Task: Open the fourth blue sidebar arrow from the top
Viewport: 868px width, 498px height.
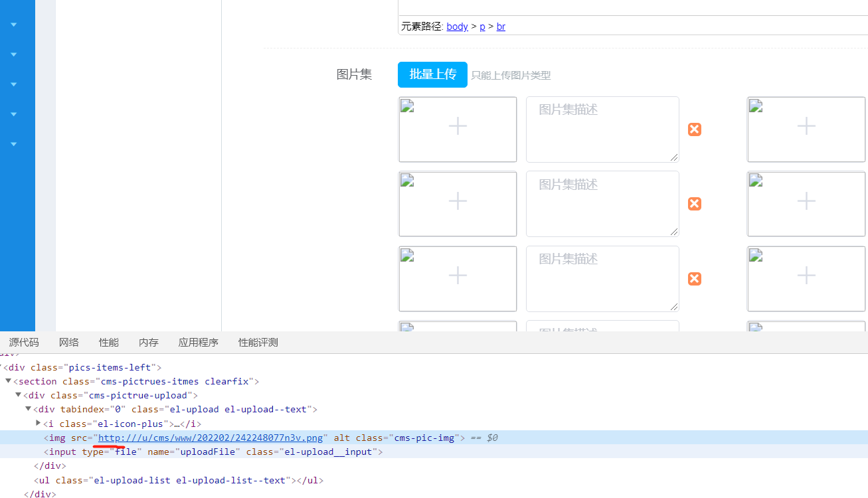Action: (x=13, y=114)
